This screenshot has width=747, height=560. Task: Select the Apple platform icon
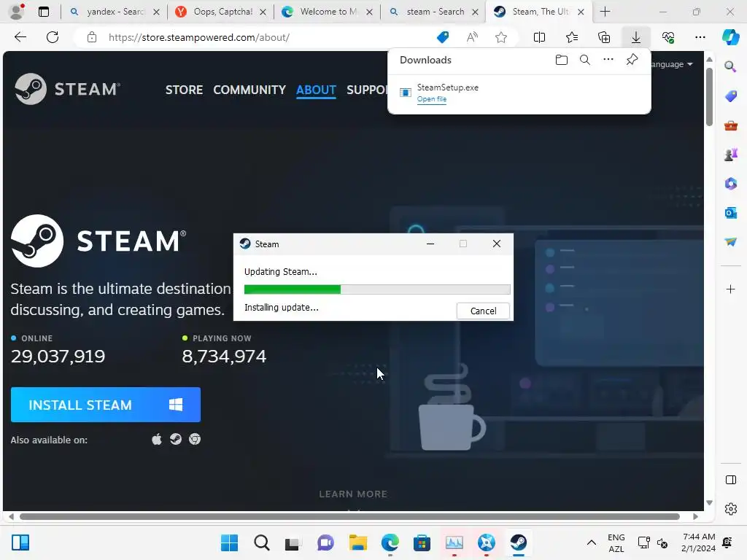pos(157,439)
